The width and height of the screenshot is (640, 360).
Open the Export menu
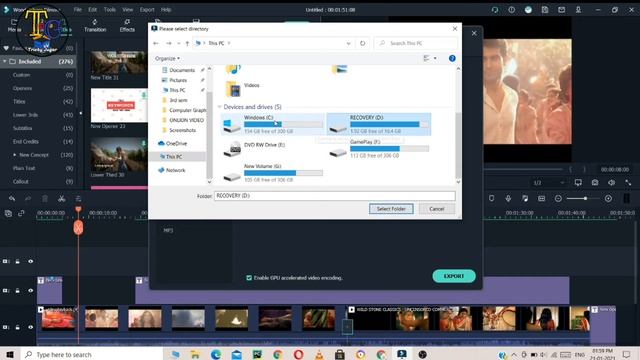[x=147, y=9]
